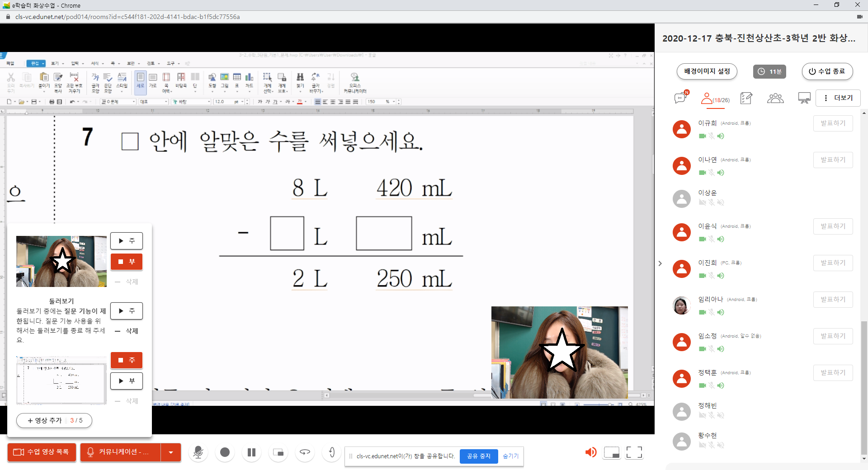Stop screen sharing with 공유 중지
Viewport: 868px width, 470px height.
point(478,456)
